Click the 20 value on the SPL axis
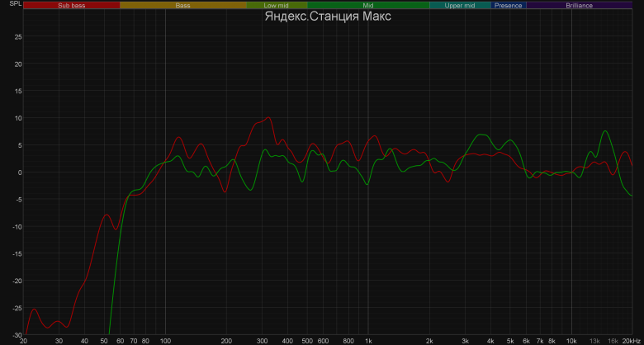644x345 pixels. [18, 64]
